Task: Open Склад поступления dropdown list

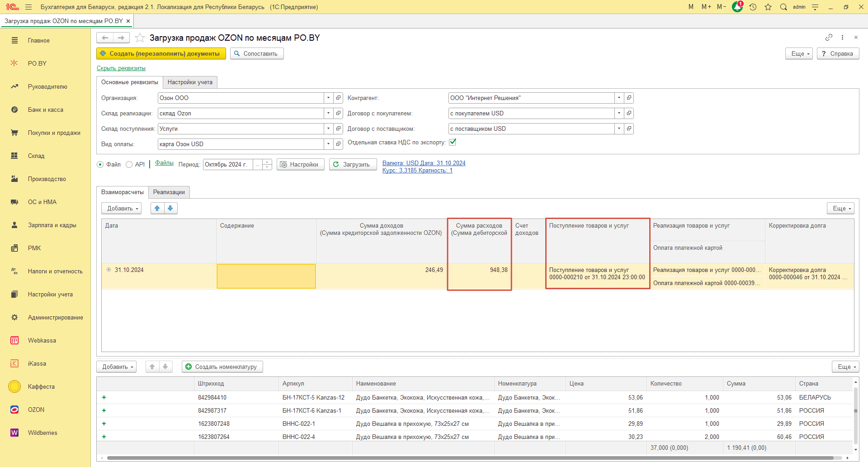Action: pos(329,129)
